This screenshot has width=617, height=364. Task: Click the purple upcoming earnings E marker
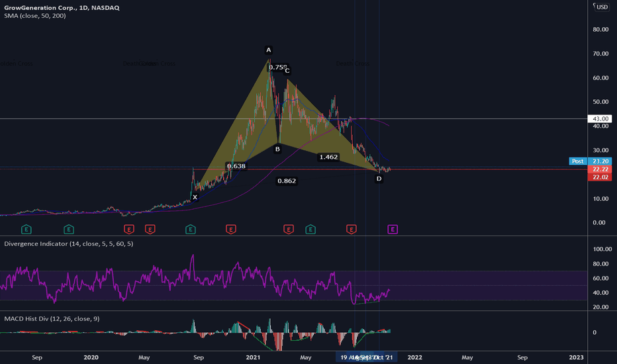point(393,229)
